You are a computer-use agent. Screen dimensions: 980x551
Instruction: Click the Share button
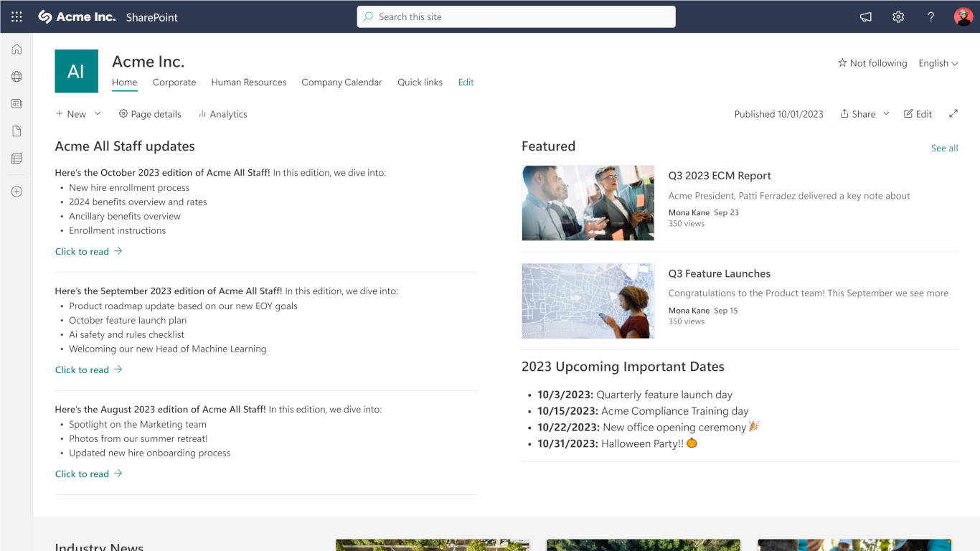coord(858,114)
